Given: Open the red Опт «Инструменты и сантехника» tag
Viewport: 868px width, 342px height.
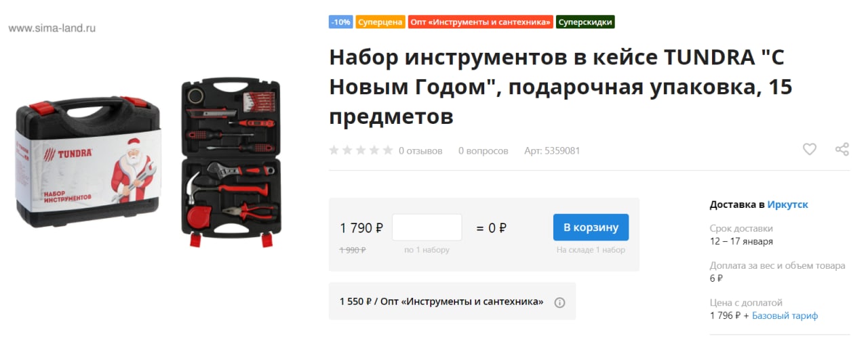Looking at the screenshot, I should 480,22.
